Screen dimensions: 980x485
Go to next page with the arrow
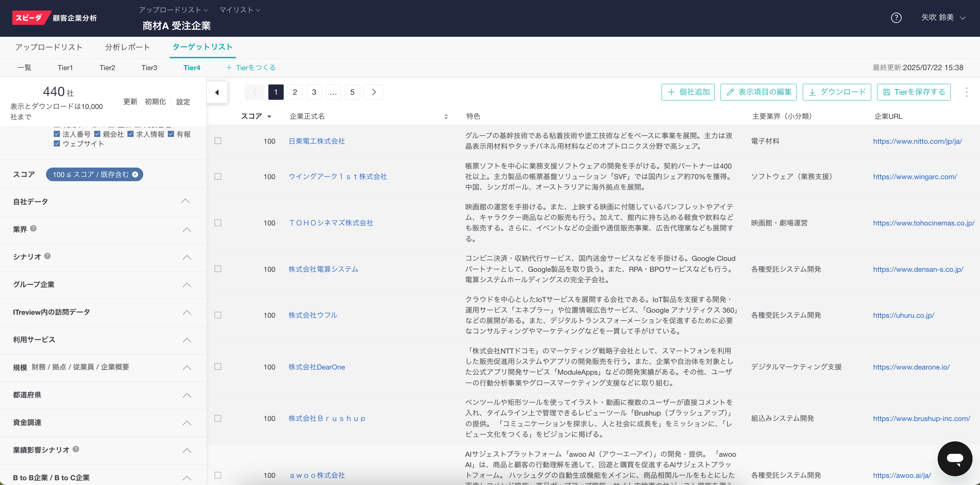374,92
